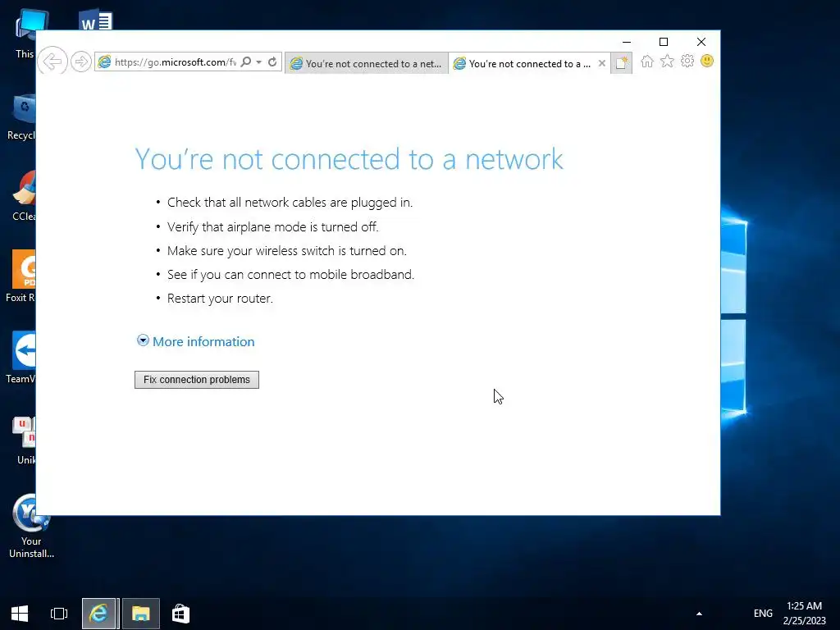Minimize the Internet Explorer window
The height and width of the screenshot is (630, 840).
626,42
